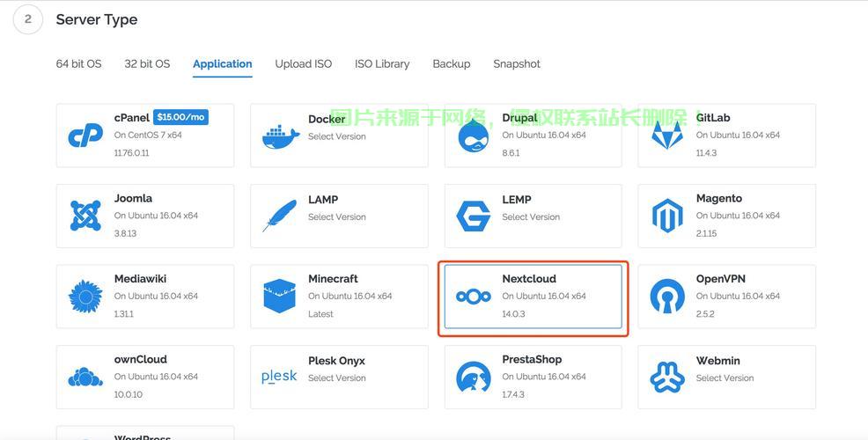Click OpenVPN version 2.5.2 text
Screen dimensions: 868x440
[705, 314]
